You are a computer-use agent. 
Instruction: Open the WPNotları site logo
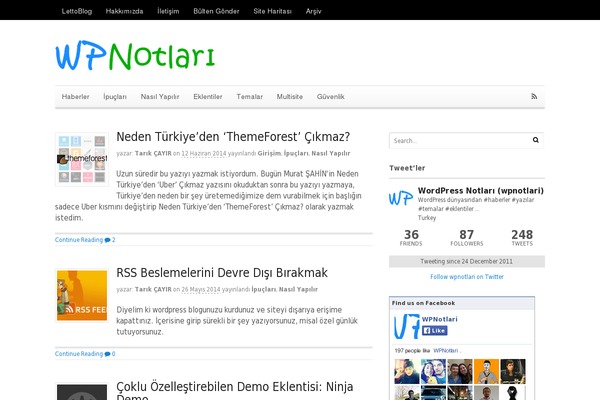point(135,56)
